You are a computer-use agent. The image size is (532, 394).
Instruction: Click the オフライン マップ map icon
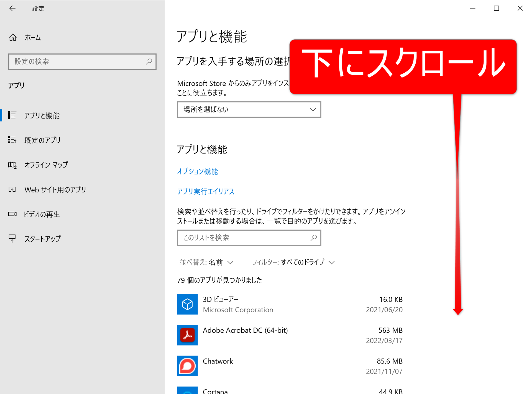(12, 165)
